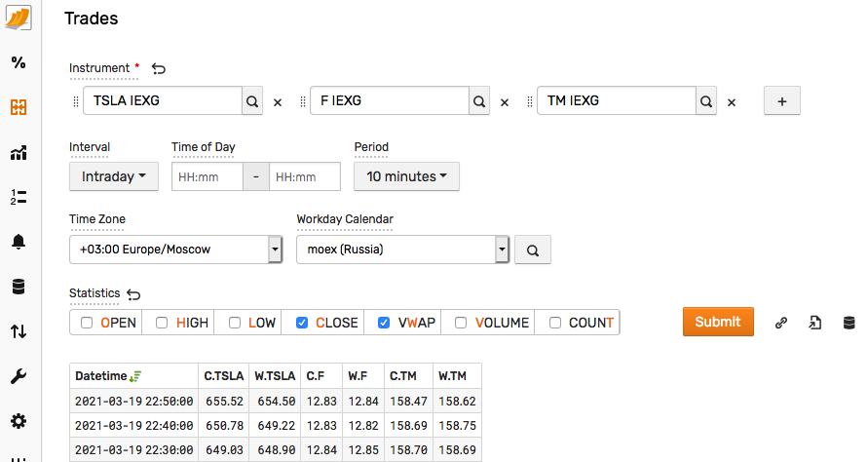Viewport: 868px width, 462px height.
Task: Uncheck the VWAP statistic
Action: tap(384, 323)
